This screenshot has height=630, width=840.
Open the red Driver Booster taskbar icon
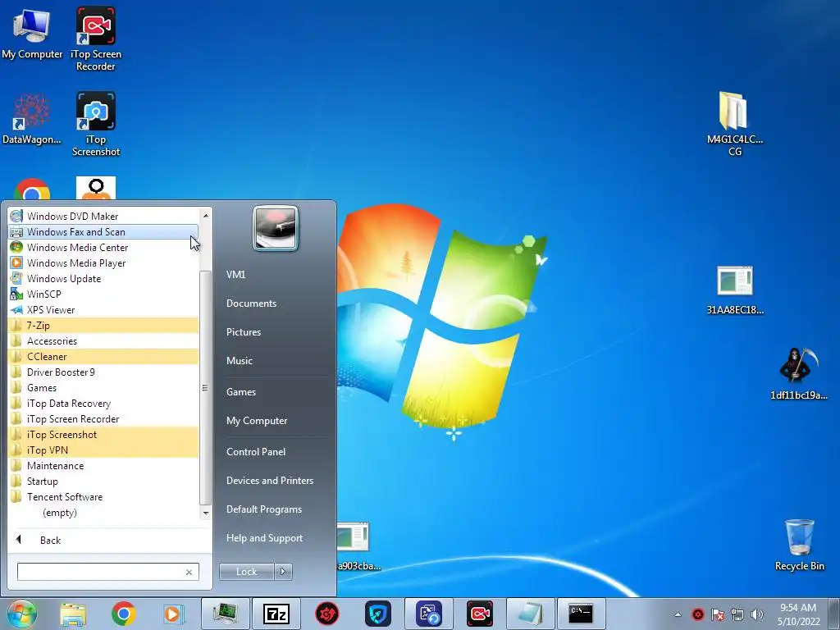click(326, 614)
